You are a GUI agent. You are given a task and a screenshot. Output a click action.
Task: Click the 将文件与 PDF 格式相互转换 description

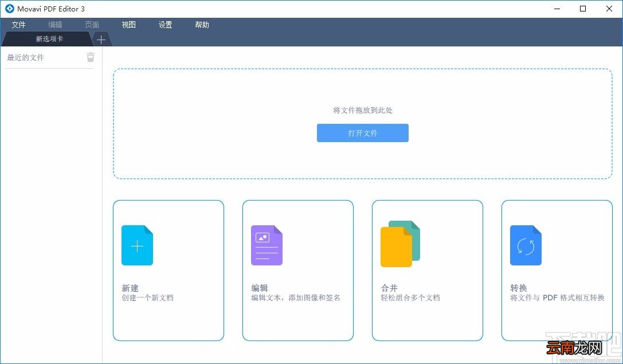coord(558,298)
